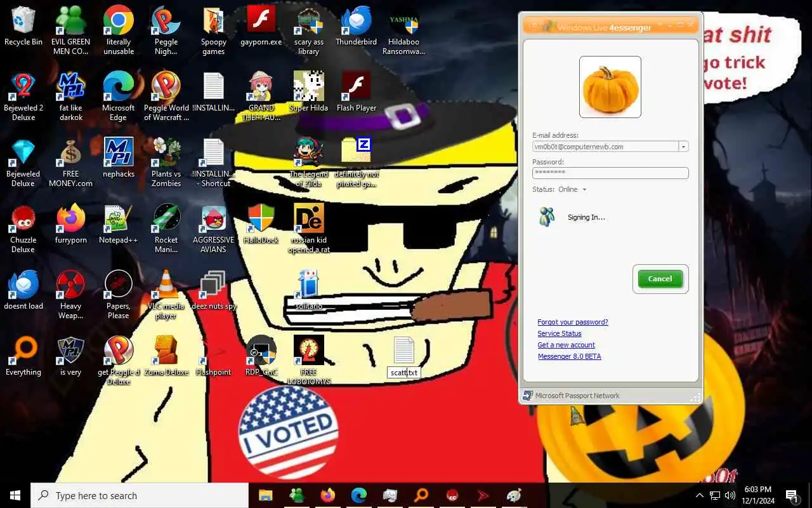Viewport: 812px width, 508px height.
Task: Click the Bejeweled Deluxe diamond icon
Action: [23, 162]
